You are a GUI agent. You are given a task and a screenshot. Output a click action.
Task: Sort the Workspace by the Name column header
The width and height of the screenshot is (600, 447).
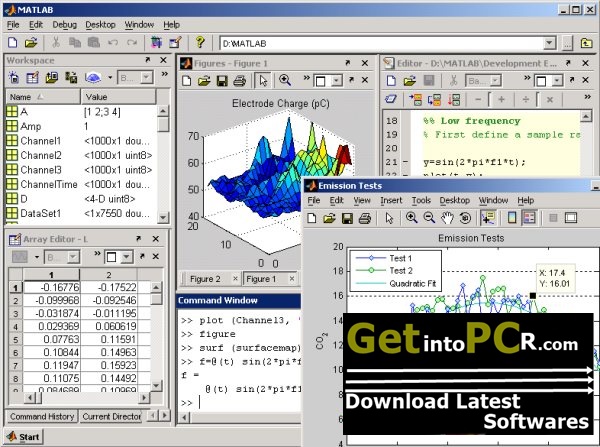coord(43,97)
